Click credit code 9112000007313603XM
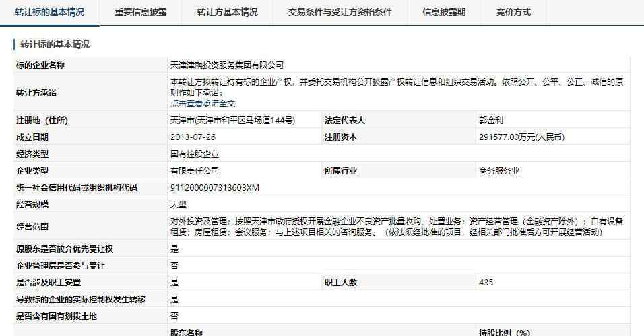 (x=215, y=188)
